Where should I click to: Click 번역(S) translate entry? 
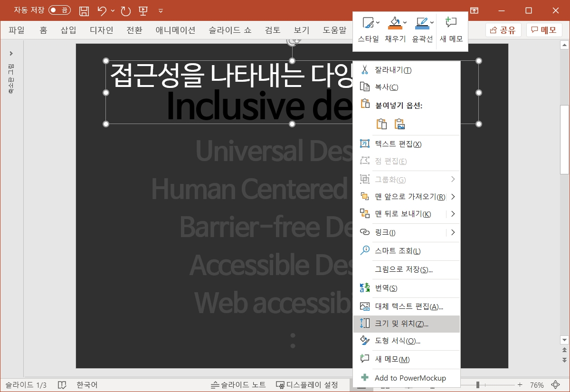(x=407, y=288)
